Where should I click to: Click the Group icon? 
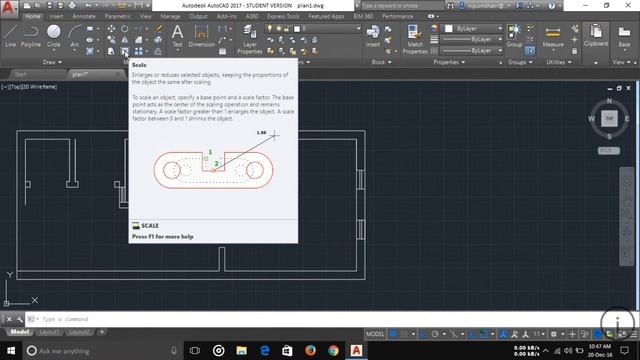[x=514, y=36]
